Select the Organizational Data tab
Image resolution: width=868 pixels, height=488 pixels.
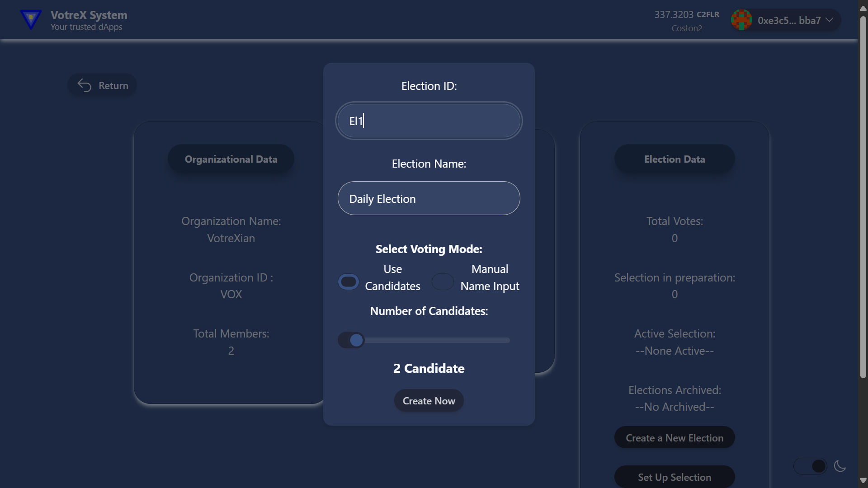coord(231,159)
